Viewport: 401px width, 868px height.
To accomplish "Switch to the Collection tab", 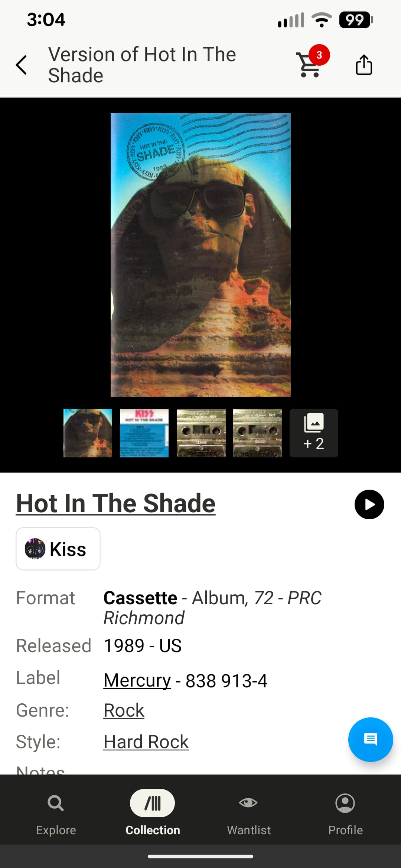I will tap(153, 813).
